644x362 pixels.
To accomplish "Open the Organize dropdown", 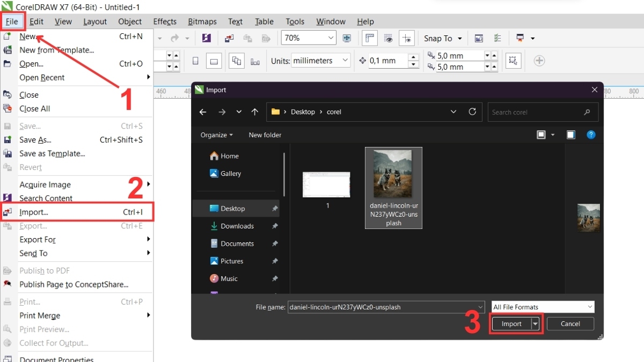I will [x=217, y=135].
